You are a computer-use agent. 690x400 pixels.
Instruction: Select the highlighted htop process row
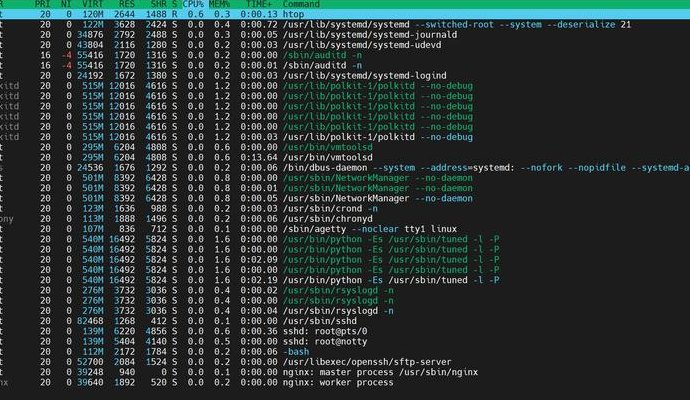pyautogui.click(x=345, y=14)
